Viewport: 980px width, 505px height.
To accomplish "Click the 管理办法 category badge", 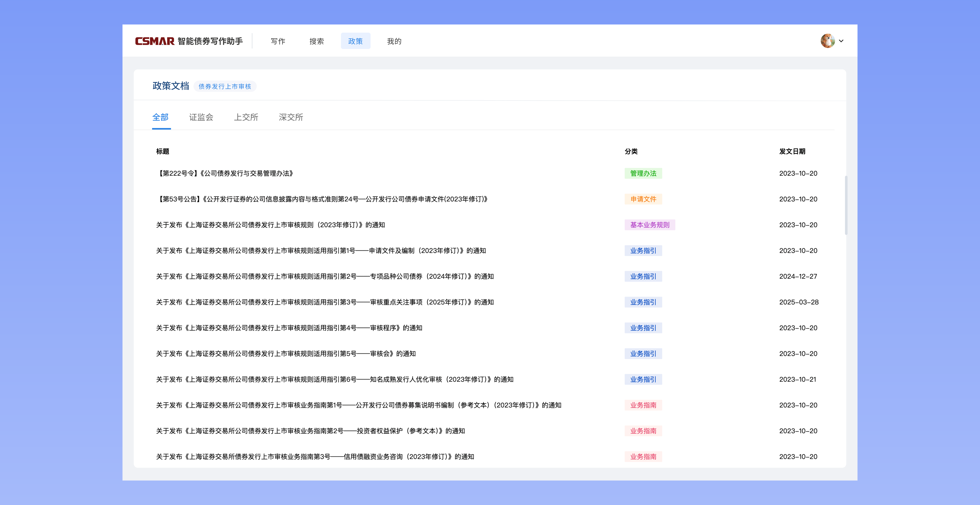I will [x=643, y=173].
